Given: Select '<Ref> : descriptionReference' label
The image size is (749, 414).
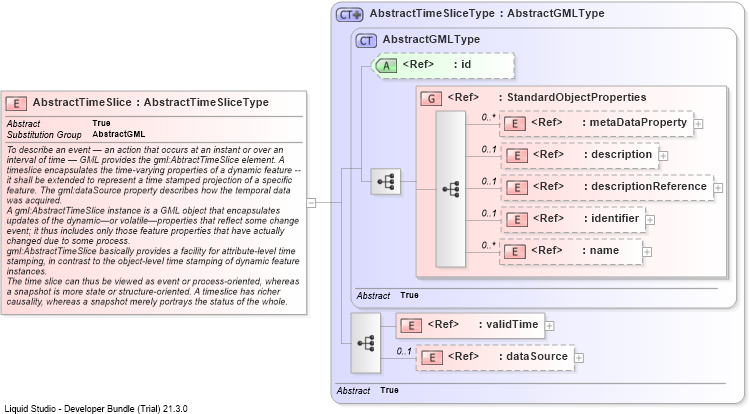Looking at the screenshot, I should 620,187.
